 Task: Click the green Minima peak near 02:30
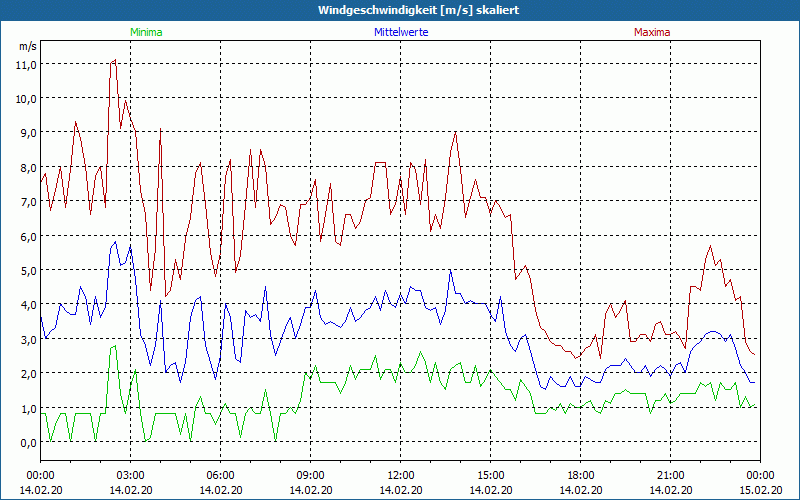(x=115, y=346)
